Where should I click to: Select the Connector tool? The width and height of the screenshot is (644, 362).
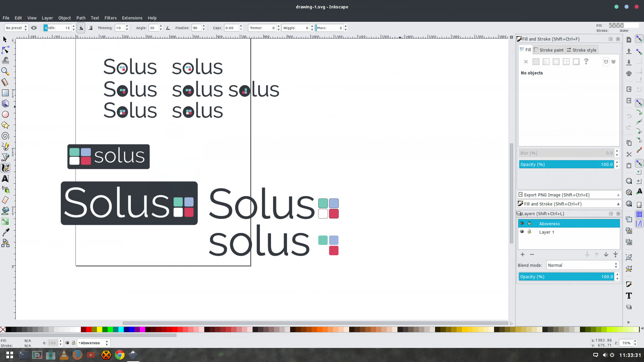[5, 243]
